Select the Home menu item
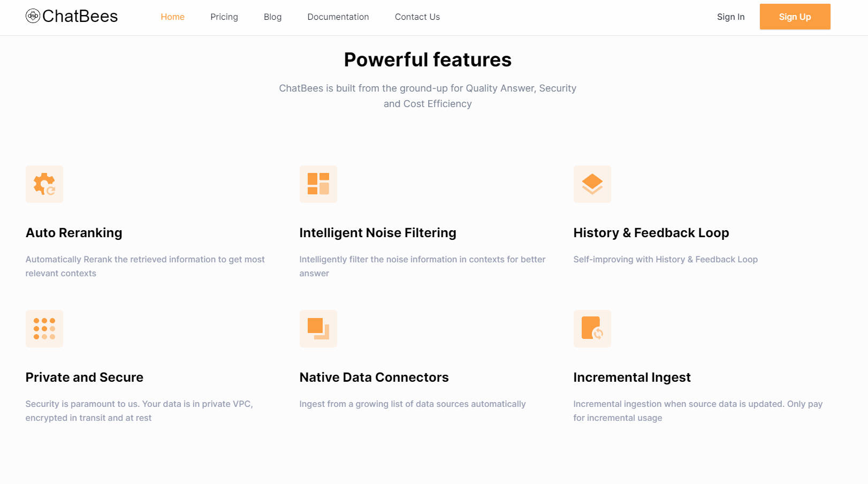 [x=172, y=17]
